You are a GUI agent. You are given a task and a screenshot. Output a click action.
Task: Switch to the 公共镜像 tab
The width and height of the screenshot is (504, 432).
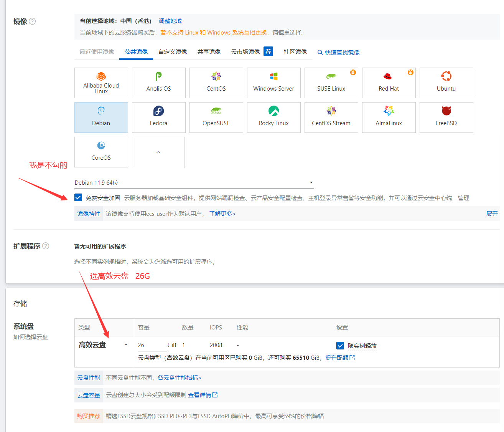[x=136, y=51]
